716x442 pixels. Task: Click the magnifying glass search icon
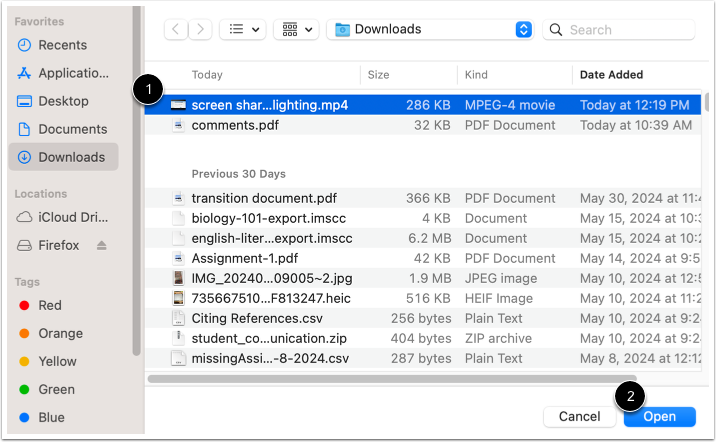point(556,30)
